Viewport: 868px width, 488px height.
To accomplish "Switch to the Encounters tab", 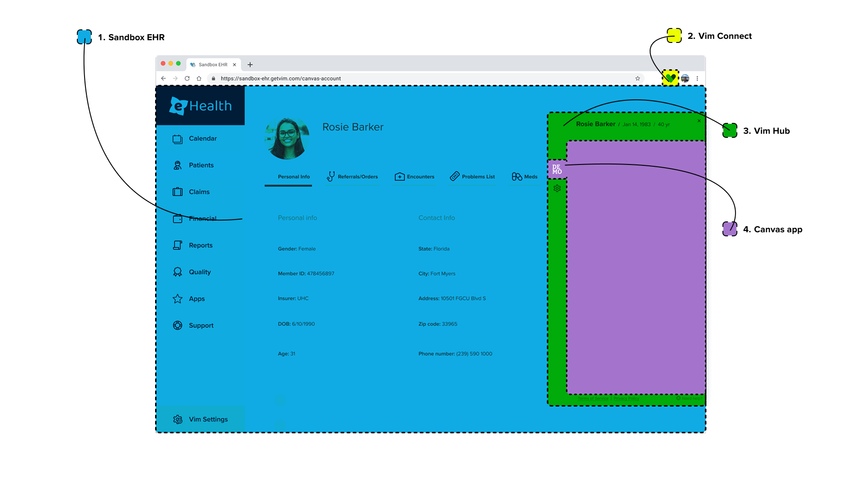I will point(415,177).
